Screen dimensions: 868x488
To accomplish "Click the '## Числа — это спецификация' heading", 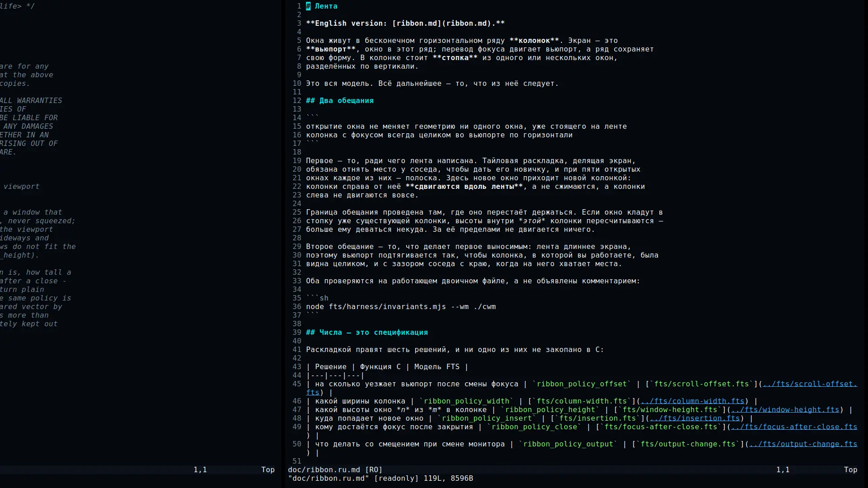I will [367, 333].
